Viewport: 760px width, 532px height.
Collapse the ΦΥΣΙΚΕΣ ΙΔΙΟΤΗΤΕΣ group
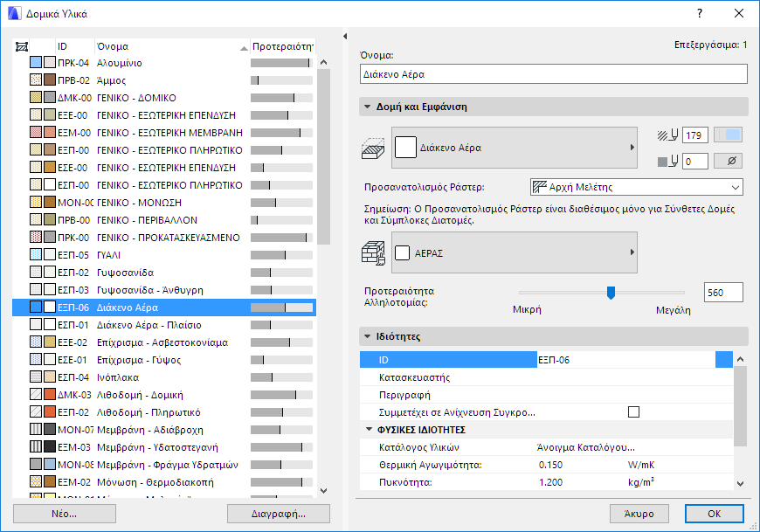[369, 429]
